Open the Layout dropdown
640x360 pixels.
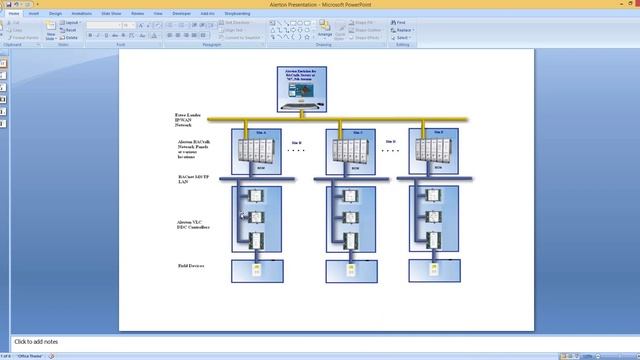[x=70, y=22]
